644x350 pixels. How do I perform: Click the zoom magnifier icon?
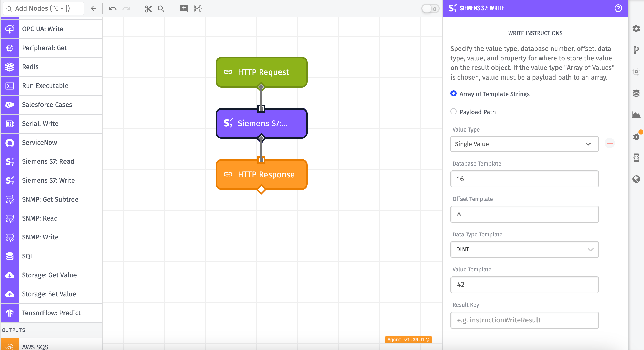161,9
